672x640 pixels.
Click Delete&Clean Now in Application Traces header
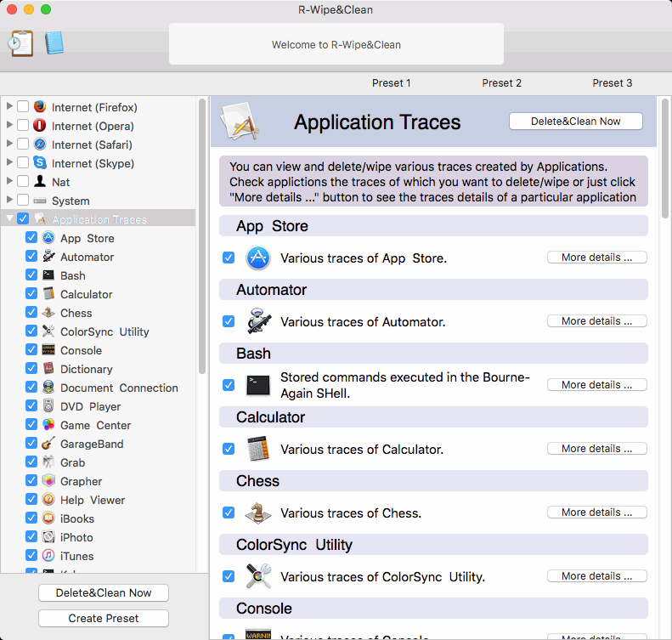click(575, 122)
